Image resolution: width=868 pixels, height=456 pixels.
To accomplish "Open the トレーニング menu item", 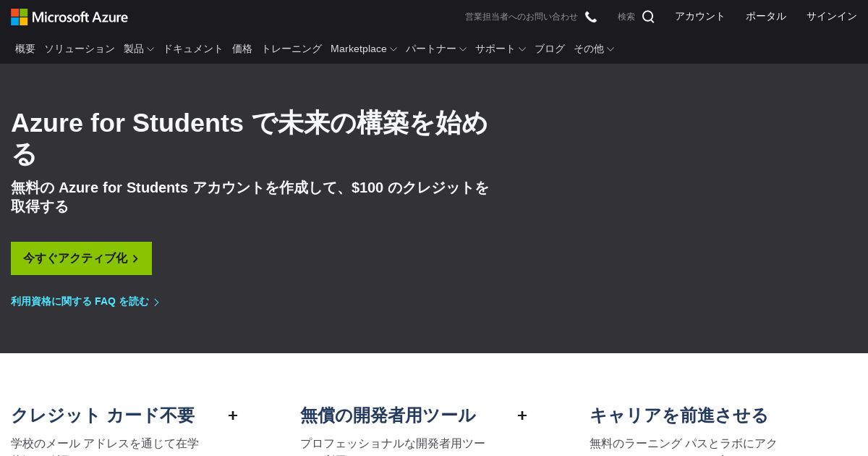I will point(292,48).
